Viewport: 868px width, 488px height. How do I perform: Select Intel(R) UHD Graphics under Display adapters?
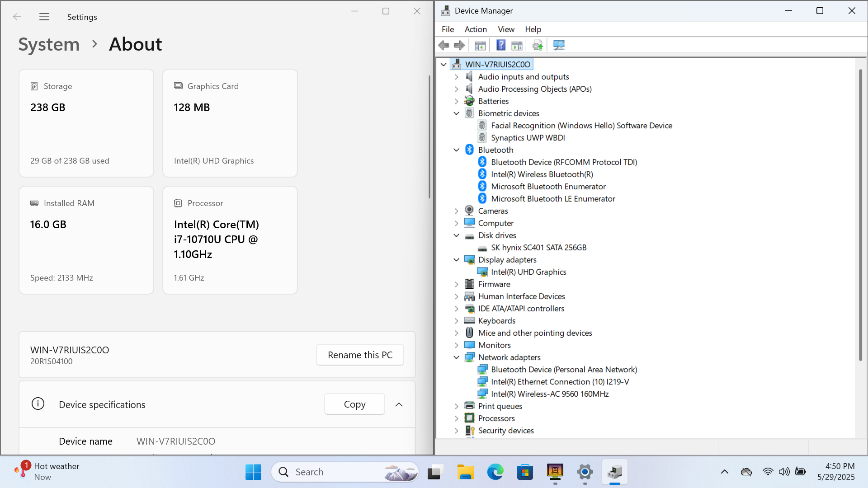pos(528,272)
